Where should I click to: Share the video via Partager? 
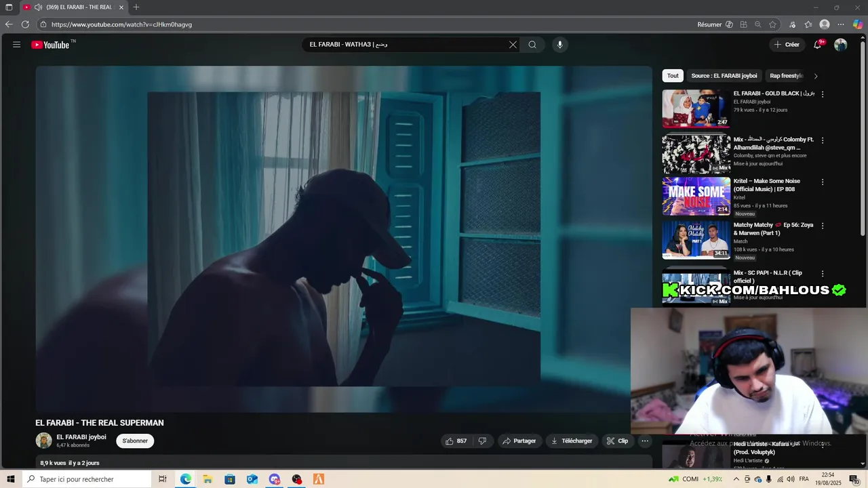519,441
